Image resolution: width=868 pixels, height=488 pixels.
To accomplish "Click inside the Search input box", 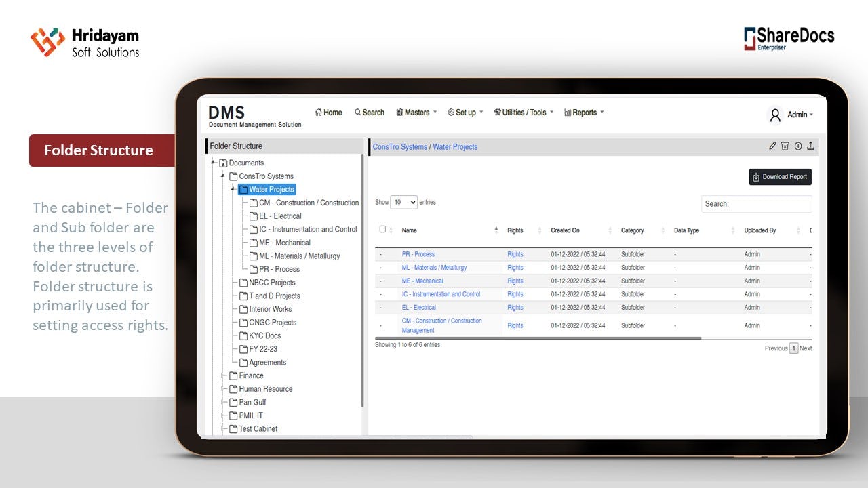I will click(x=756, y=204).
